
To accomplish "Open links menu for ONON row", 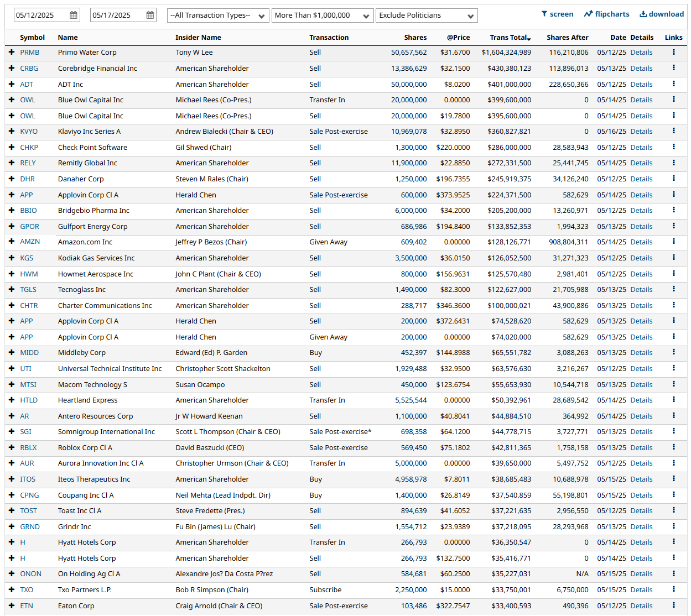I will click(673, 573).
